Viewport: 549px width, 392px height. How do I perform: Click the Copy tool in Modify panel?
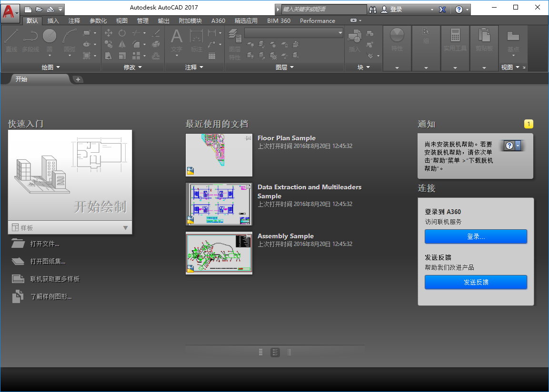tap(109, 44)
